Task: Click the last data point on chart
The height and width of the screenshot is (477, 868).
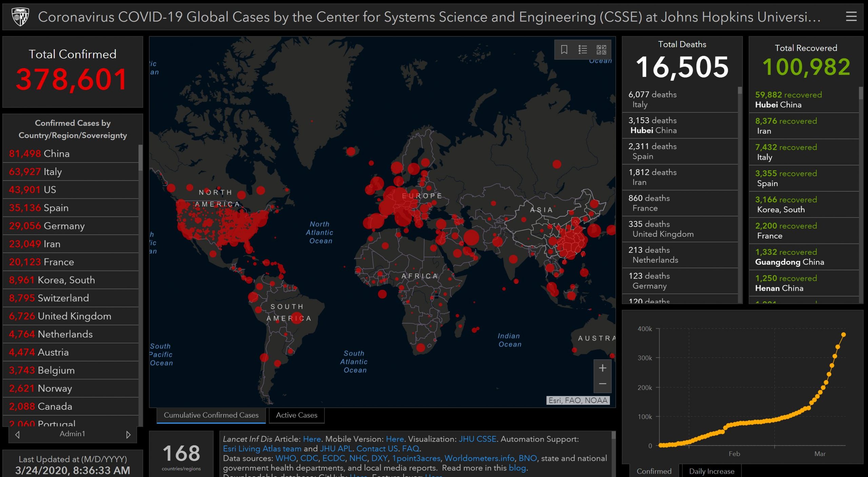Action: [x=844, y=335]
